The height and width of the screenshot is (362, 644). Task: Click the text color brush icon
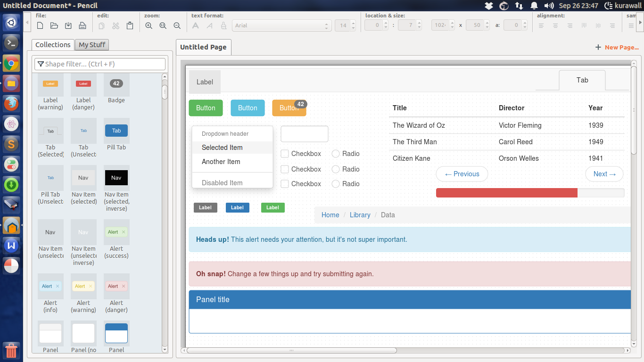tap(223, 25)
